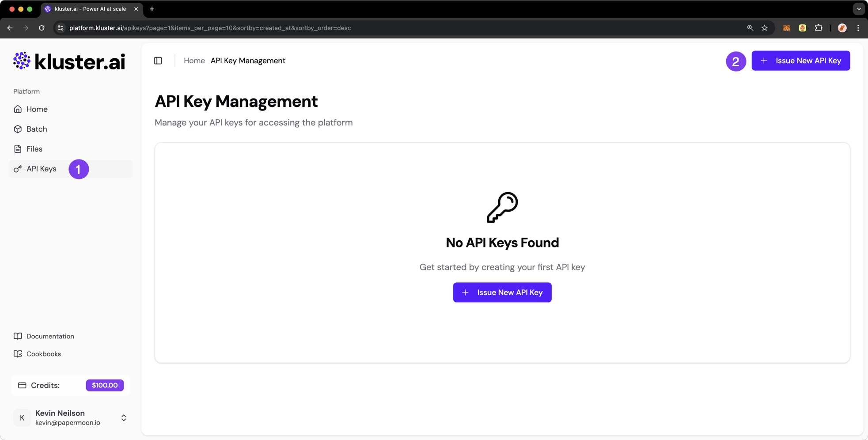Open the Documentation link
Viewport: 868px width, 440px height.
[x=44, y=336]
